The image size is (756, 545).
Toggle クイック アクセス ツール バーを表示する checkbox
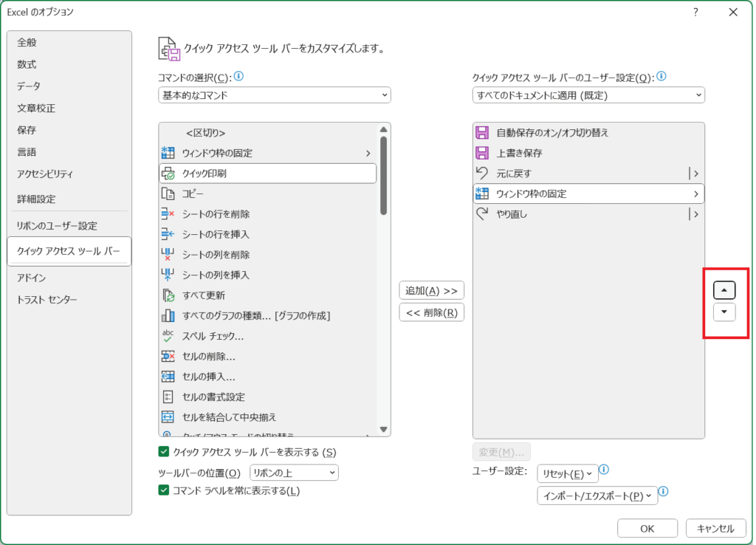163,452
